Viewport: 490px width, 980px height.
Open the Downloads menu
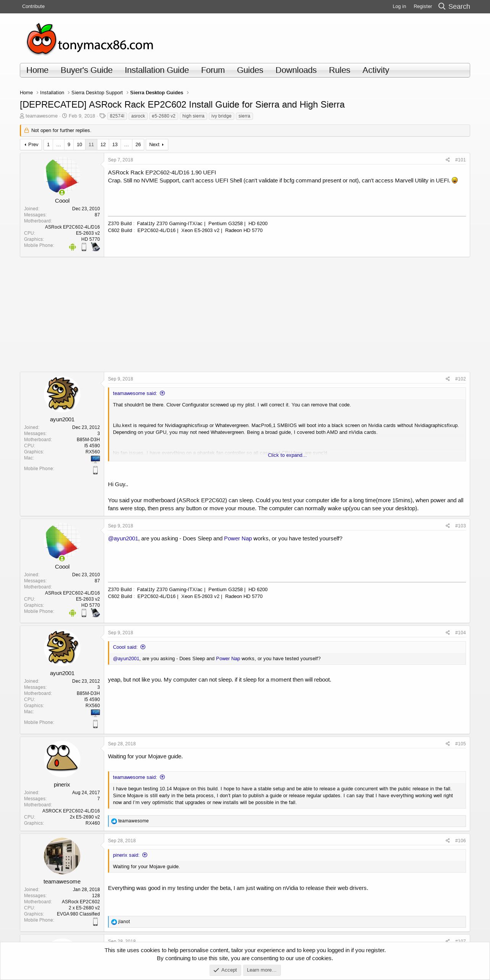click(x=296, y=70)
